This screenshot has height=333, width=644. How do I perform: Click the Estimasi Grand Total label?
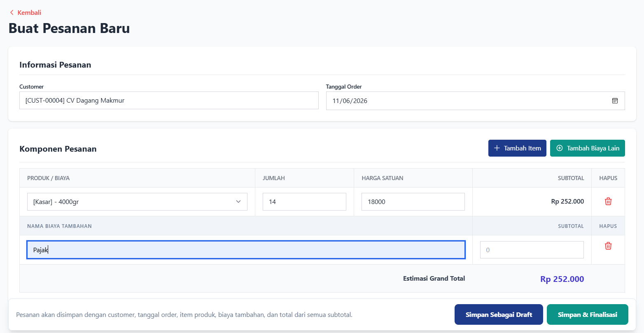tap(434, 279)
